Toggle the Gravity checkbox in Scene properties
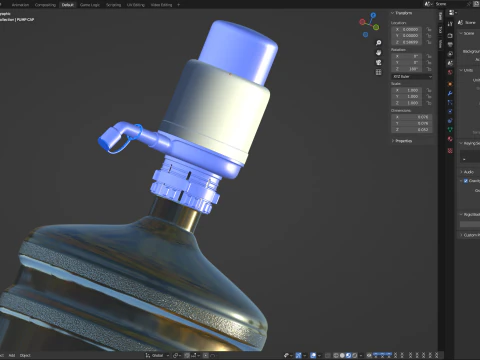The width and height of the screenshot is (480, 360). pos(466,181)
